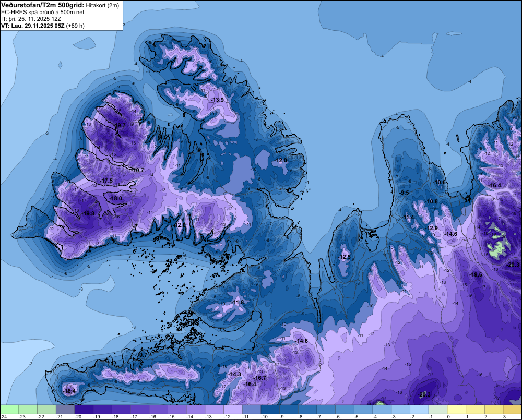Click the initialization time 'IT: þri. 25. 11. 2025 12Z'
This screenshot has height=420, width=522.
click(31, 19)
